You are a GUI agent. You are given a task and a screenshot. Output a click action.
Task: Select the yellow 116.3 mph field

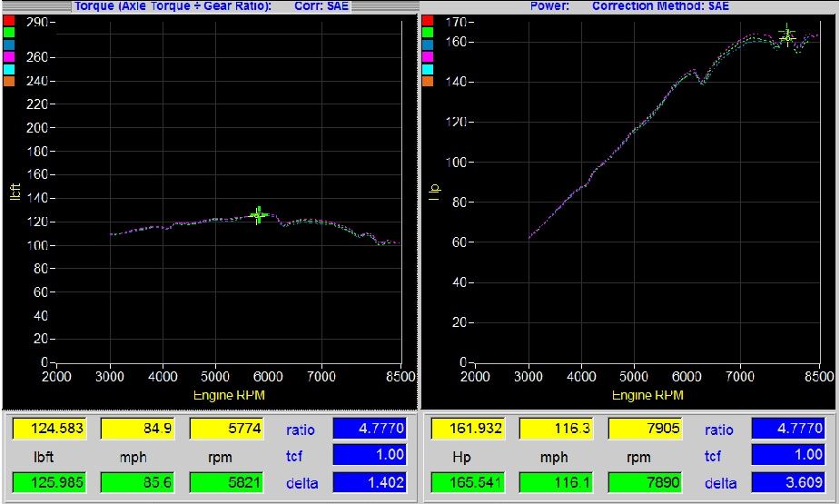coord(556,430)
